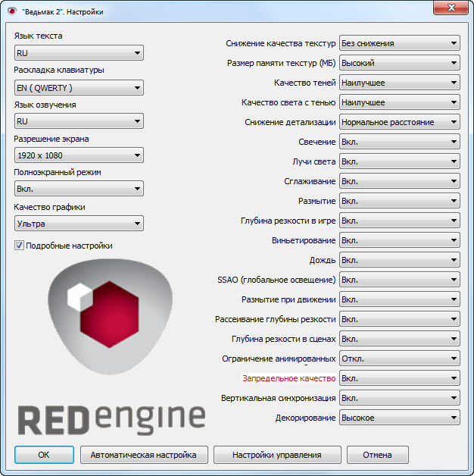Open the Лучи света dropdown
This screenshot has height=476, width=474.
tap(399, 161)
